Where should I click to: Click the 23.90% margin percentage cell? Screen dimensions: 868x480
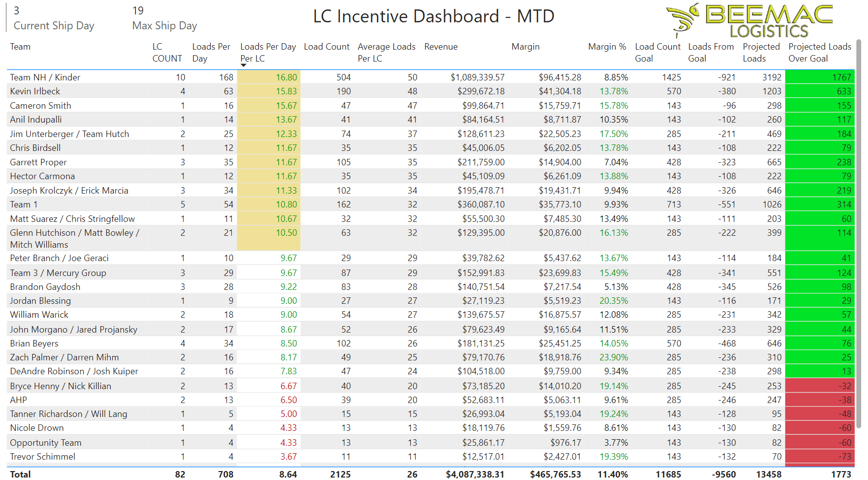click(614, 357)
